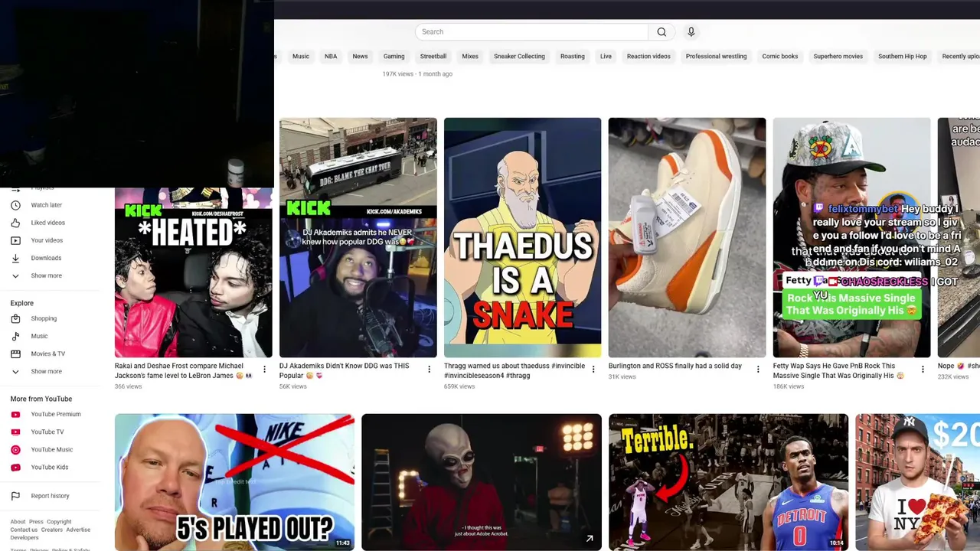Open YouTube Premium in the sidebar

point(55,414)
